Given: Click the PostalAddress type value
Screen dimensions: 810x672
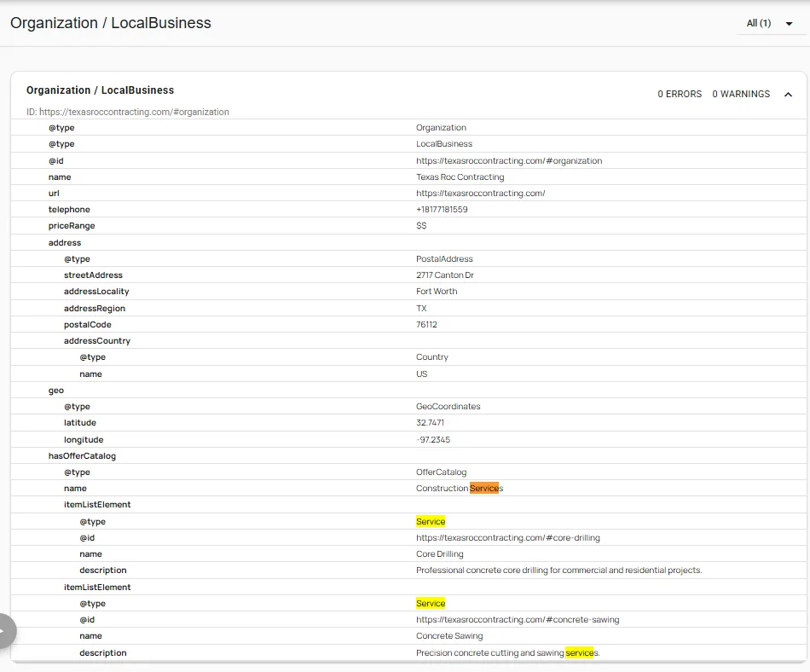Looking at the screenshot, I should pyautogui.click(x=444, y=258).
